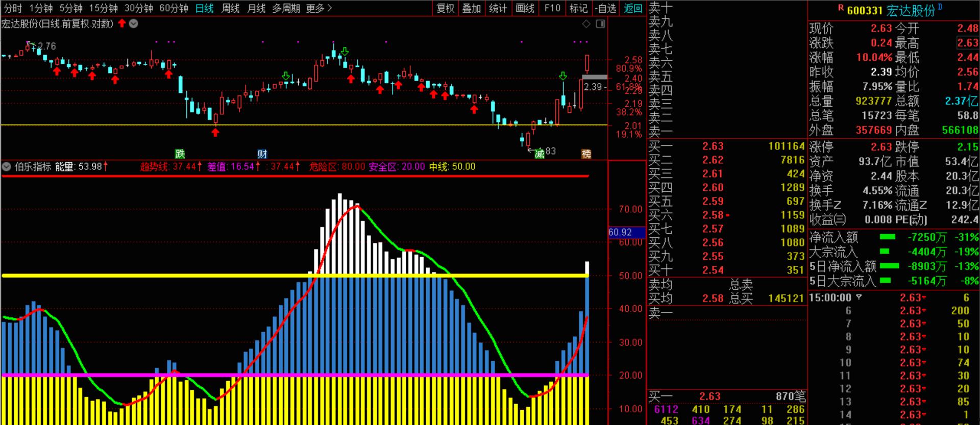The width and height of the screenshot is (980, 425).
Task: Click the 买二 price 2.62
Action: 713,160
